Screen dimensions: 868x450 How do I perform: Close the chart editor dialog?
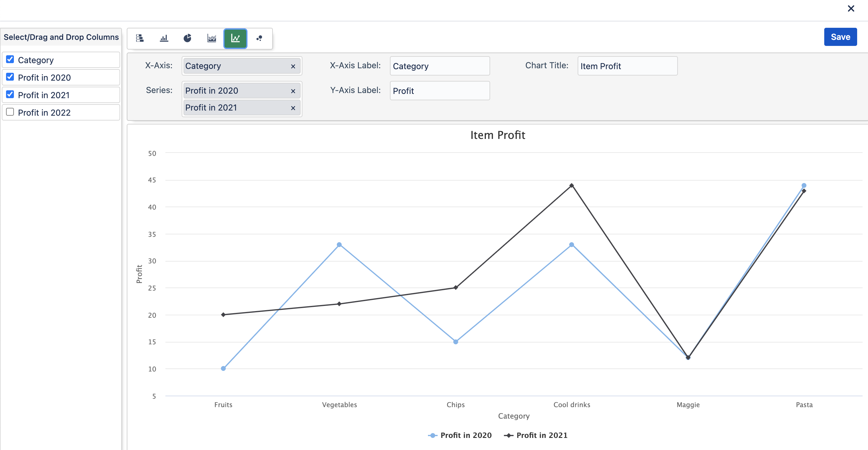(851, 8)
